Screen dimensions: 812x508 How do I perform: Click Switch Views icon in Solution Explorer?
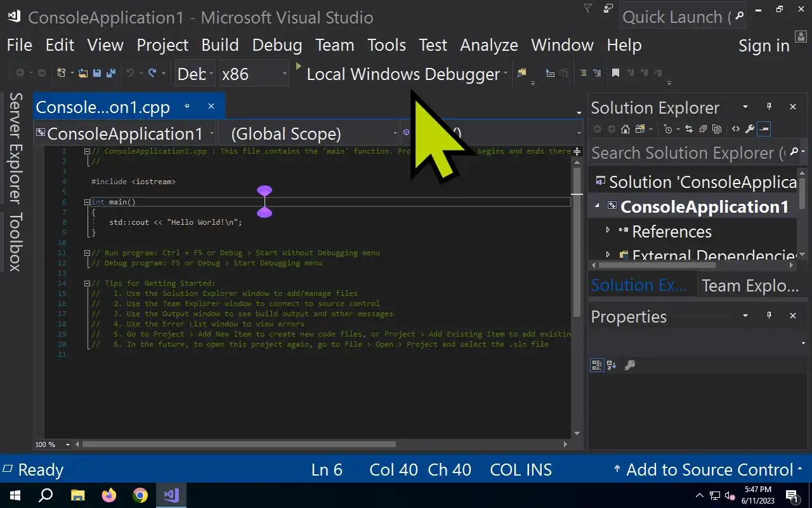(x=639, y=129)
